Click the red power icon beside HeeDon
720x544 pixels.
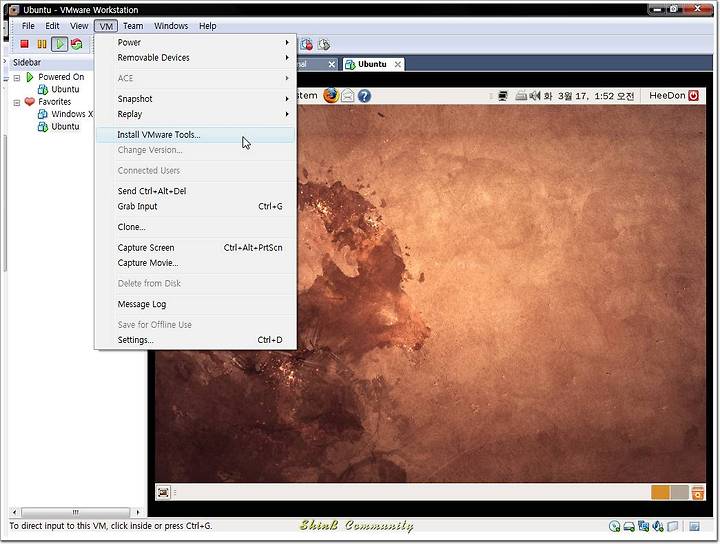click(x=693, y=95)
